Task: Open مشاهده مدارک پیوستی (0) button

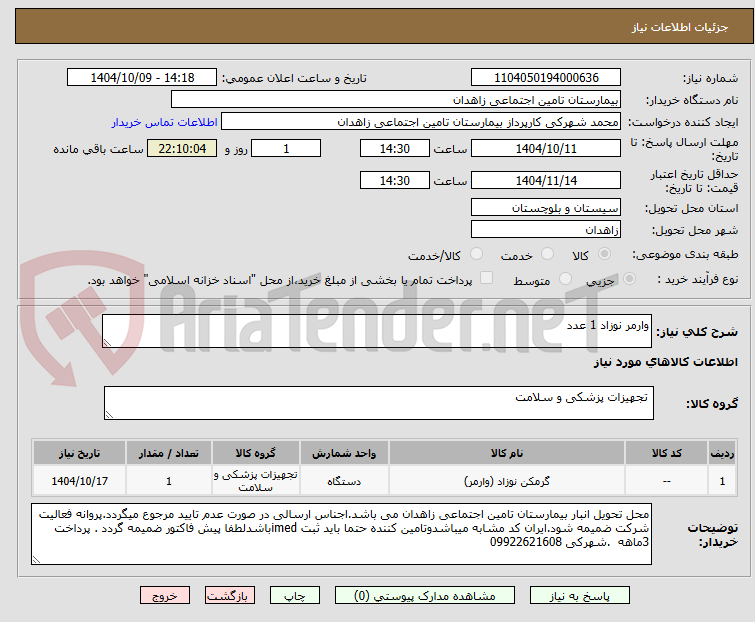Action: tap(425, 596)
